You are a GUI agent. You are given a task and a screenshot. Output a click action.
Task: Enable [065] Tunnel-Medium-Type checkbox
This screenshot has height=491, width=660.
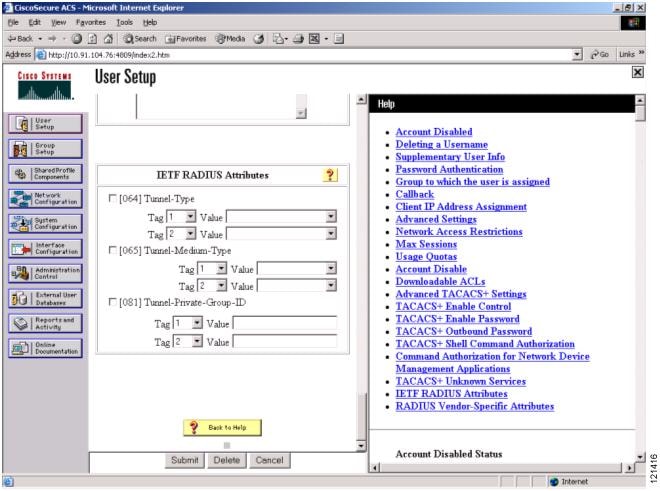click(x=112, y=250)
